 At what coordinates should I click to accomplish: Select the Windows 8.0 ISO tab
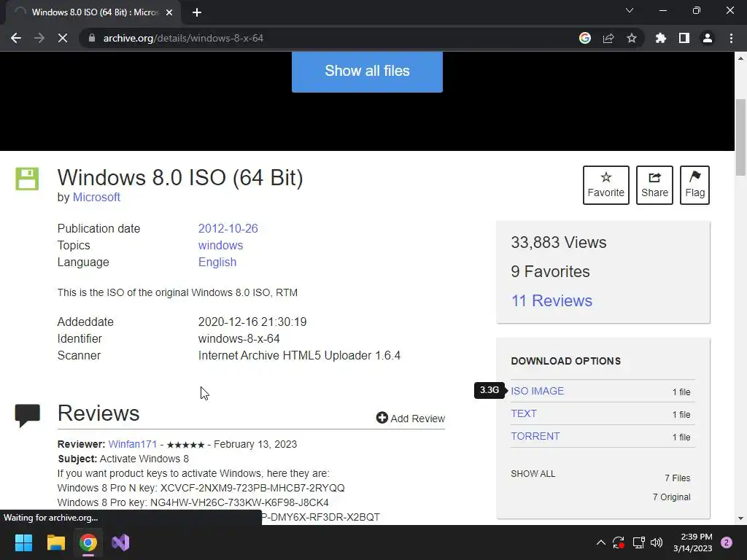pos(93,12)
